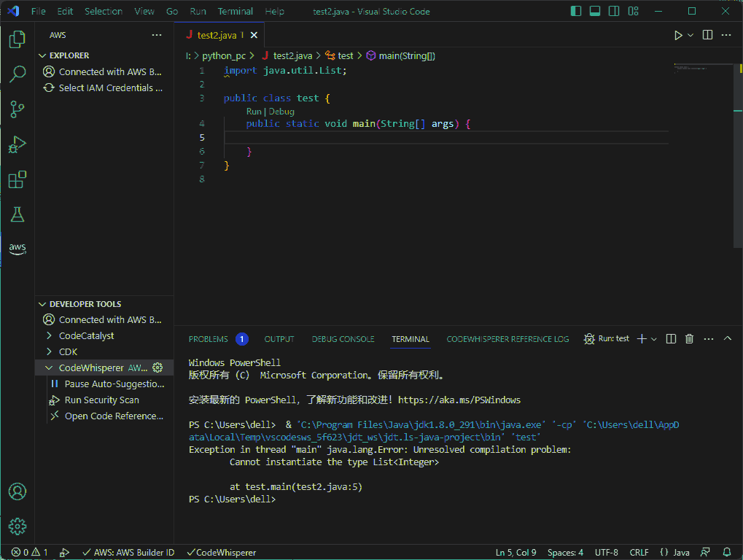Image resolution: width=743 pixels, height=560 pixels.
Task: Kill terminal with trash icon
Action: pos(690,339)
